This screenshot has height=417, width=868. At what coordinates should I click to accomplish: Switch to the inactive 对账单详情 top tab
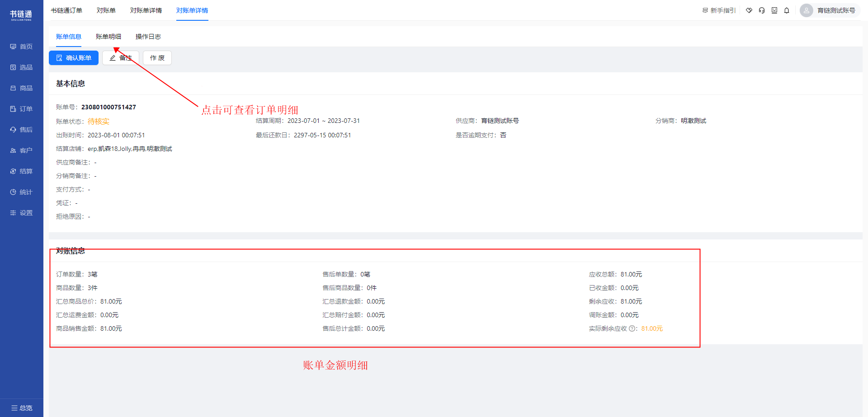(146, 10)
